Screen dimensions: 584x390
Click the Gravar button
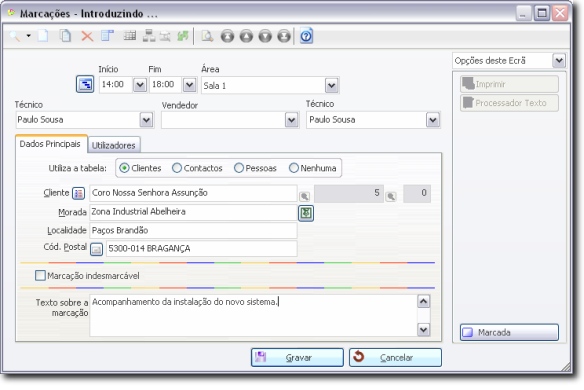tap(297, 358)
